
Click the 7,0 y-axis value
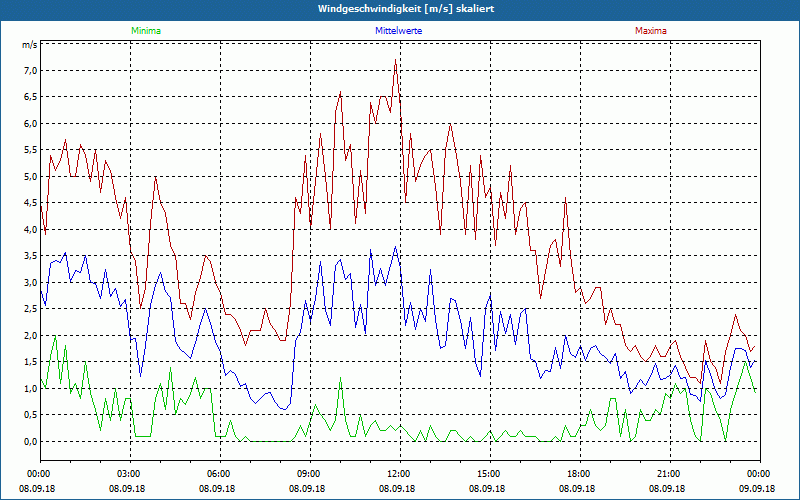31,70
